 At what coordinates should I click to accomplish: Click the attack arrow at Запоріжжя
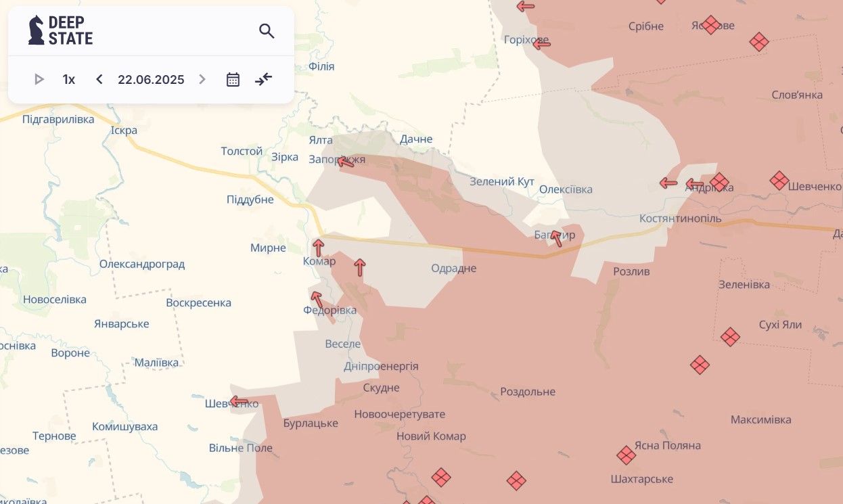click(346, 161)
